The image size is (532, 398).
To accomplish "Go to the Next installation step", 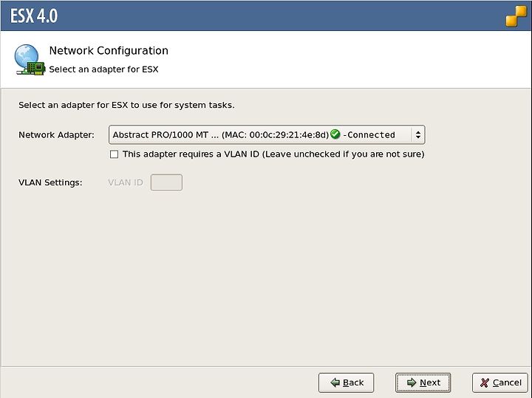I will click(x=423, y=382).
